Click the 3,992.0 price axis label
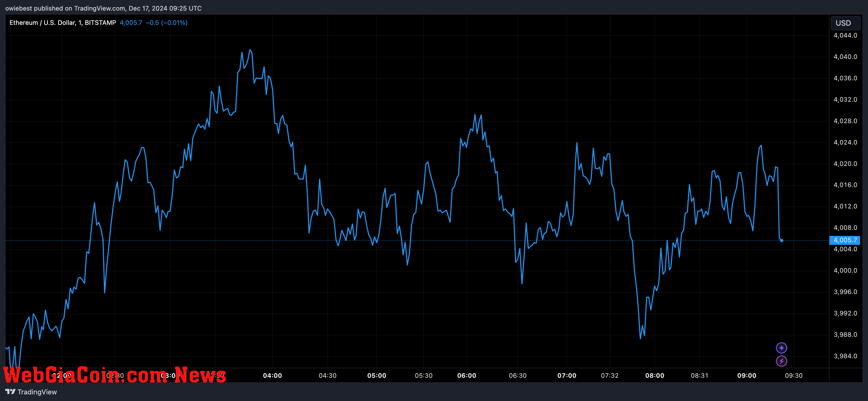 click(845, 313)
